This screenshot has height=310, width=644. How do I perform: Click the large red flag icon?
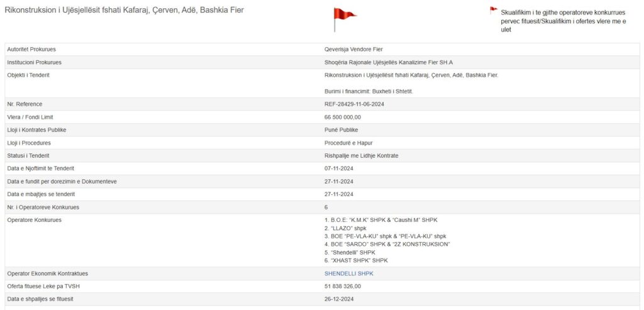[x=343, y=17]
